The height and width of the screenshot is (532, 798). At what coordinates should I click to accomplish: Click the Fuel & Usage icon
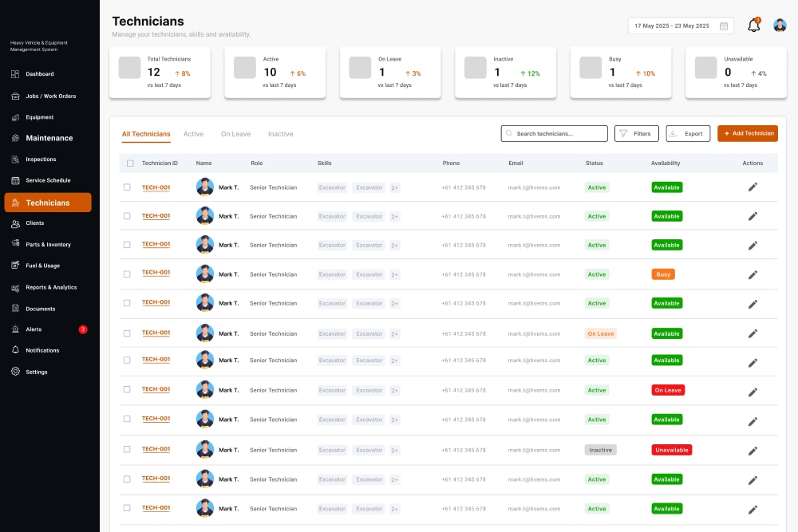(x=15, y=266)
